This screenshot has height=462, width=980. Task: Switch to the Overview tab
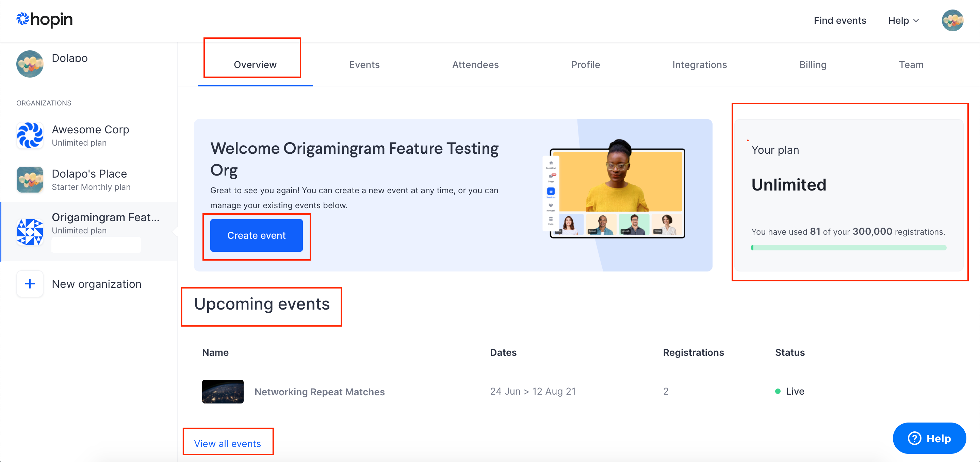pyautogui.click(x=255, y=65)
